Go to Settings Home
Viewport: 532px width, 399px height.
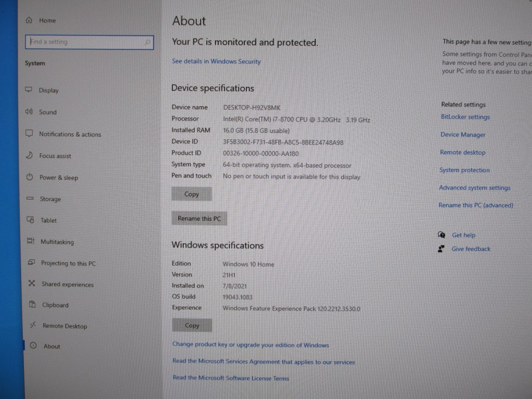point(47,20)
